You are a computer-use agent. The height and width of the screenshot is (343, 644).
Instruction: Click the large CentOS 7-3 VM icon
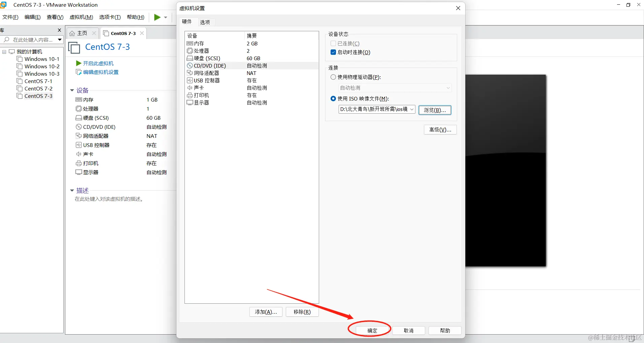click(x=74, y=47)
